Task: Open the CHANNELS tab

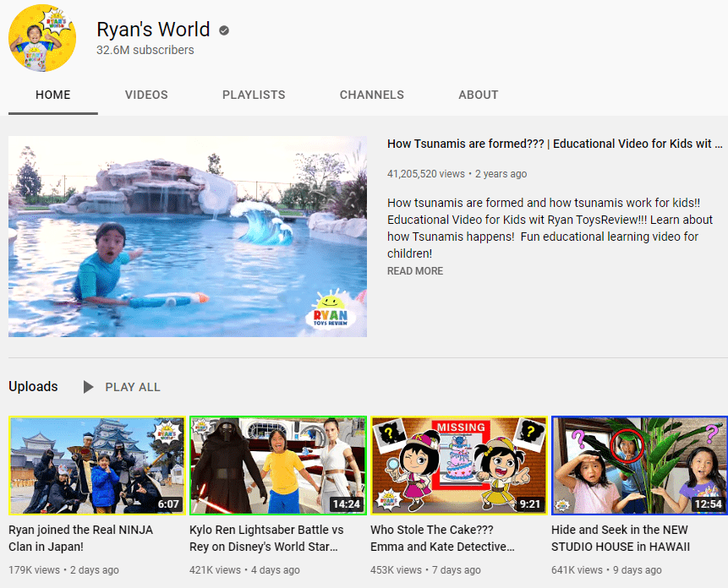Action: [x=372, y=95]
